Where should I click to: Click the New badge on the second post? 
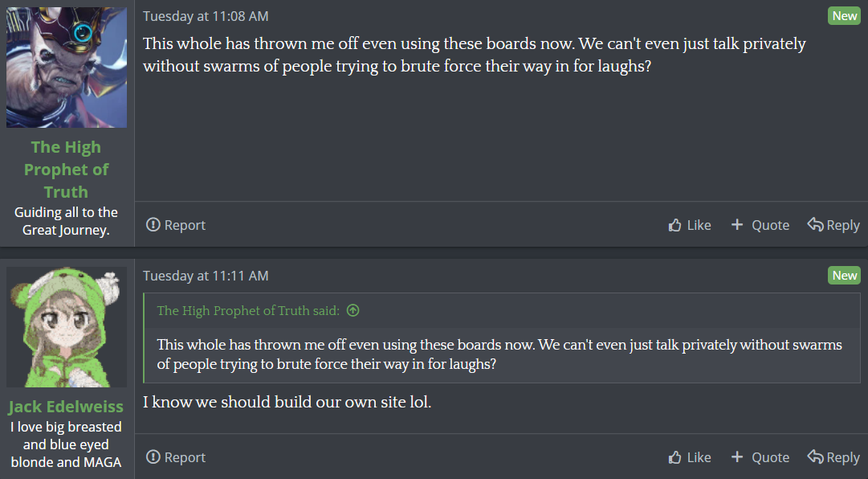[x=844, y=275]
